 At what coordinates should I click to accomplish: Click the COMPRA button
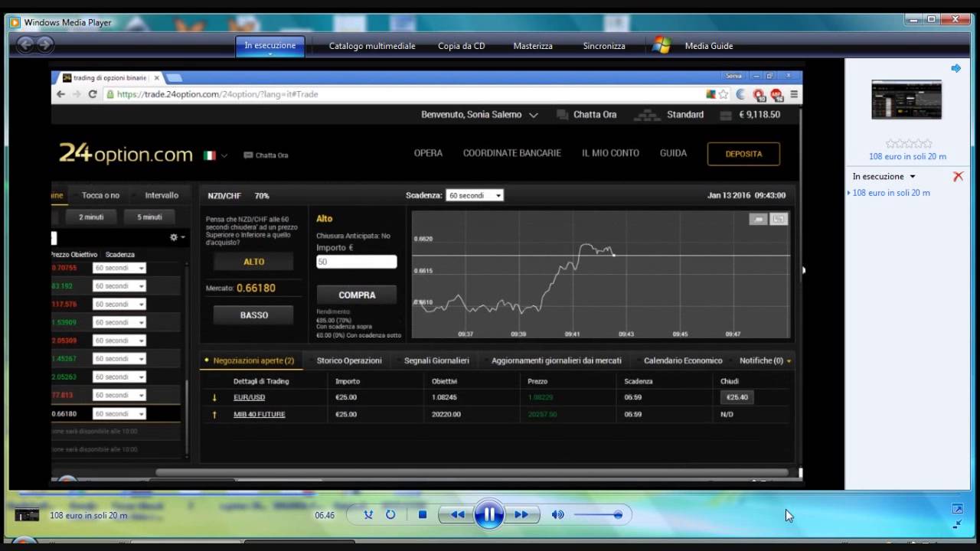[x=357, y=295]
